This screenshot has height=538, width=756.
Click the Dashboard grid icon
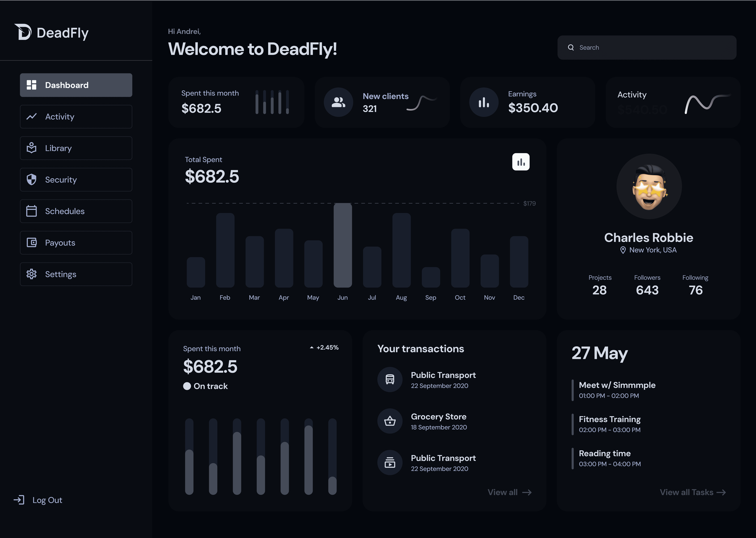31,85
